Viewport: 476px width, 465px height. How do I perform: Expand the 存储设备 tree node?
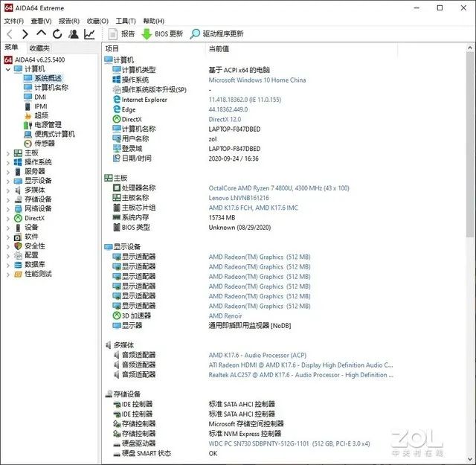pyautogui.click(x=8, y=200)
